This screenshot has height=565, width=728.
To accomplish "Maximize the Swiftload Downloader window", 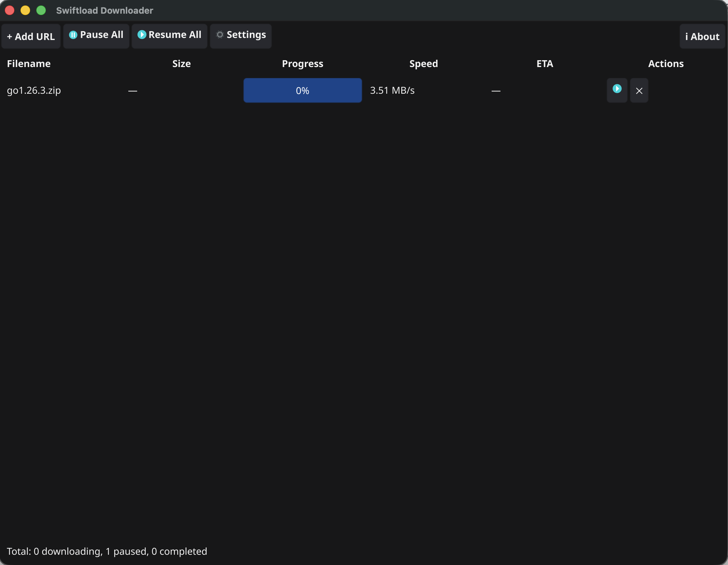I will coord(41,10).
